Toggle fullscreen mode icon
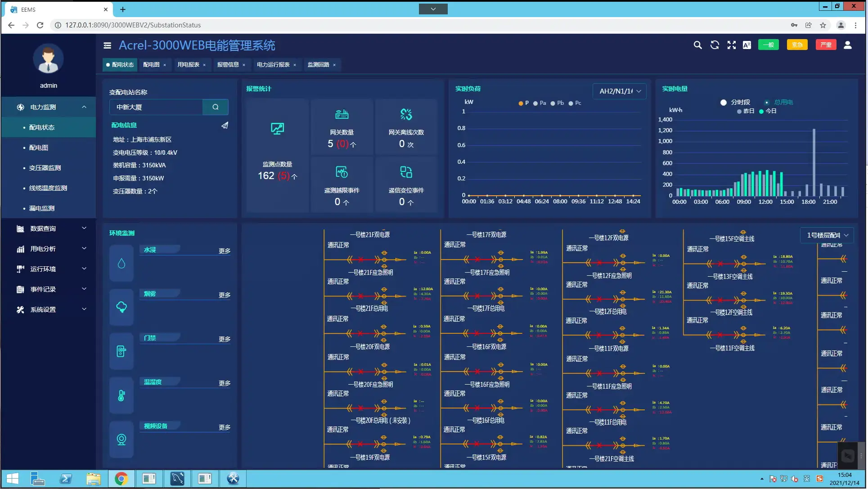 click(732, 45)
